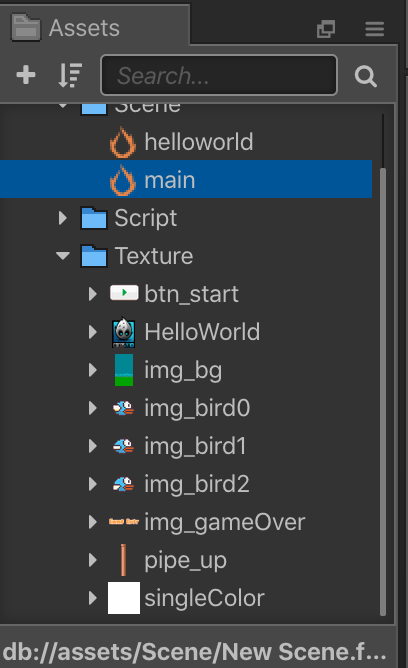The width and height of the screenshot is (408, 668).
Task: Expand the img_bg texture item
Action: point(92,370)
